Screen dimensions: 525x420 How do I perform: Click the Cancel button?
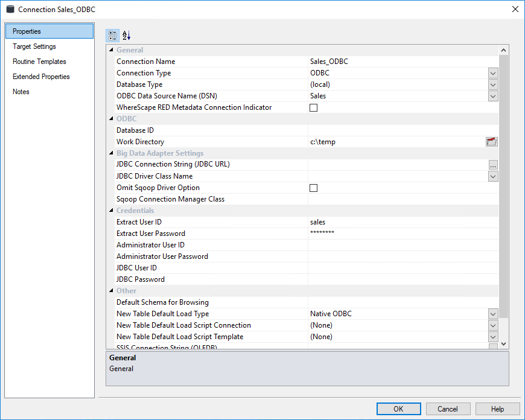(447, 409)
